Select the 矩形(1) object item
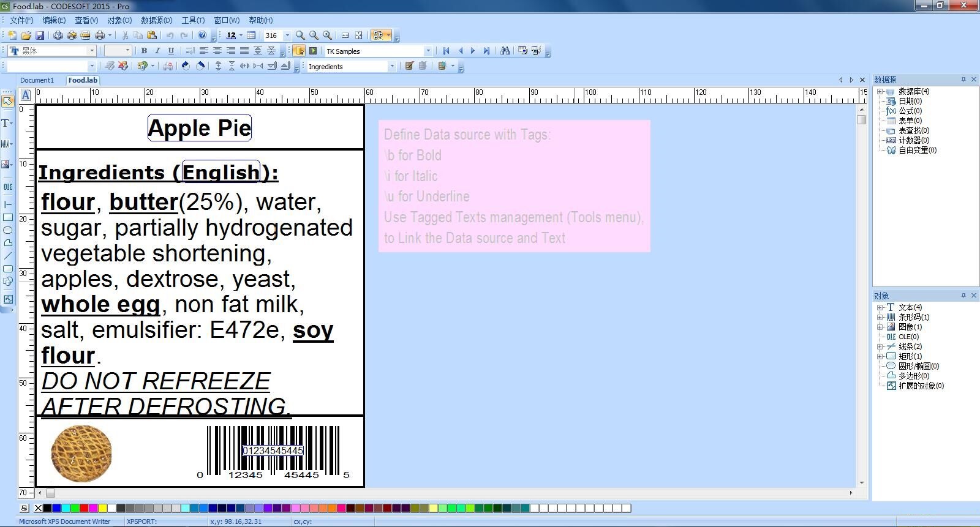The height and width of the screenshot is (527, 980). (910, 356)
